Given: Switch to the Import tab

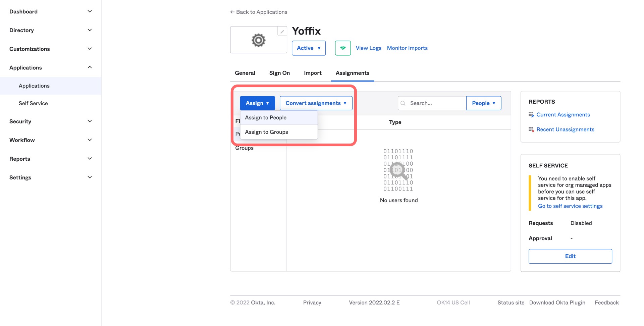Looking at the screenshot, I should tap(313, 73).
